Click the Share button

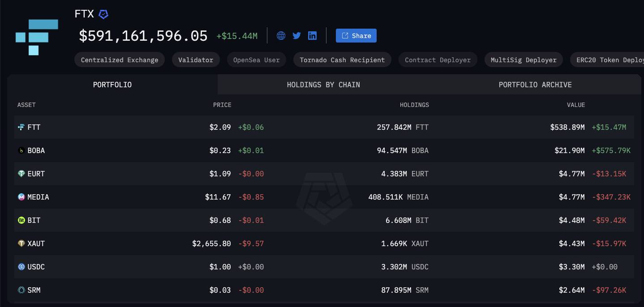pyautogui.click(x=356, y=36)
